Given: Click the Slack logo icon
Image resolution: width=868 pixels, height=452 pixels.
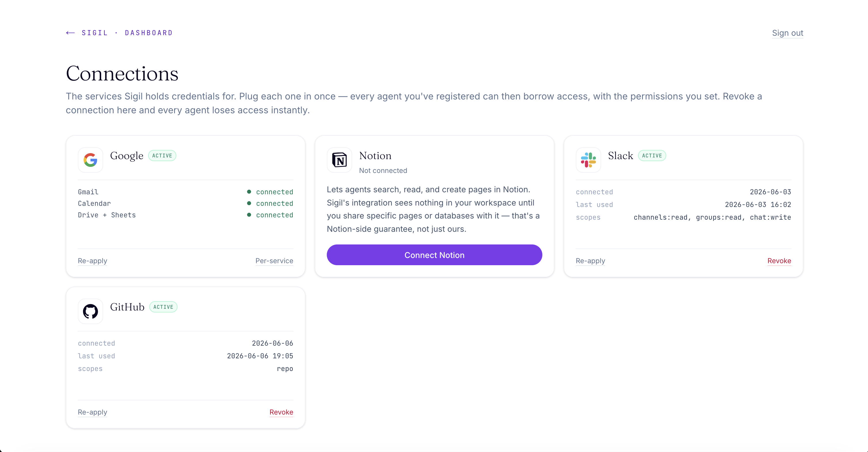Looking at the screenshot, I should [588, 160].
